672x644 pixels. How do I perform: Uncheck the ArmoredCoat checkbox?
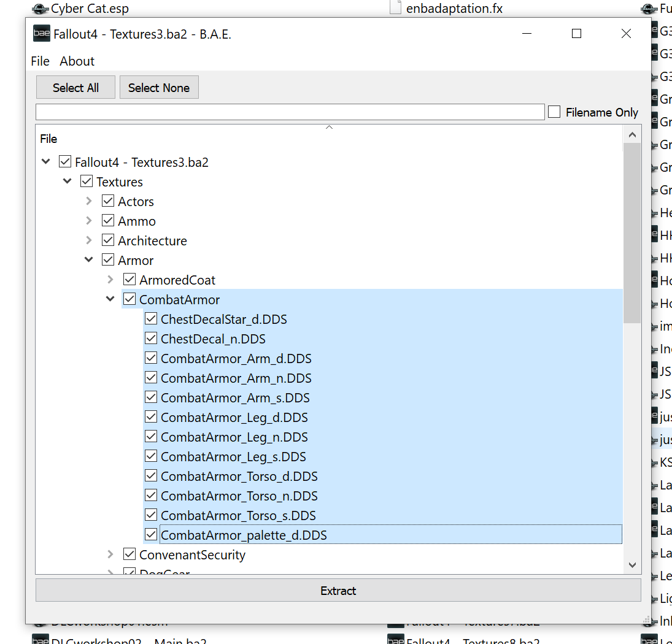129,279
